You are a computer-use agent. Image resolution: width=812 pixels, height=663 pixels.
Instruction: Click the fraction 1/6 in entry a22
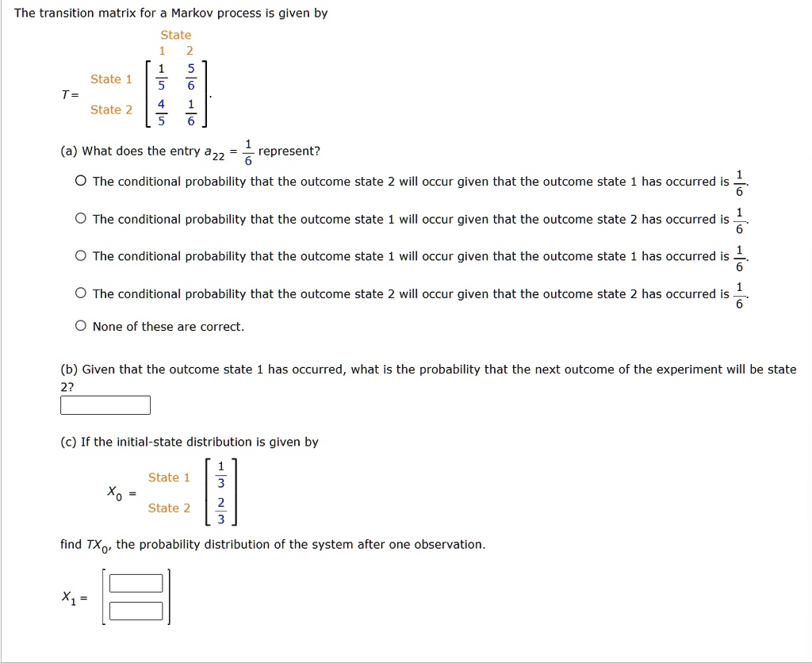(247, 151)
